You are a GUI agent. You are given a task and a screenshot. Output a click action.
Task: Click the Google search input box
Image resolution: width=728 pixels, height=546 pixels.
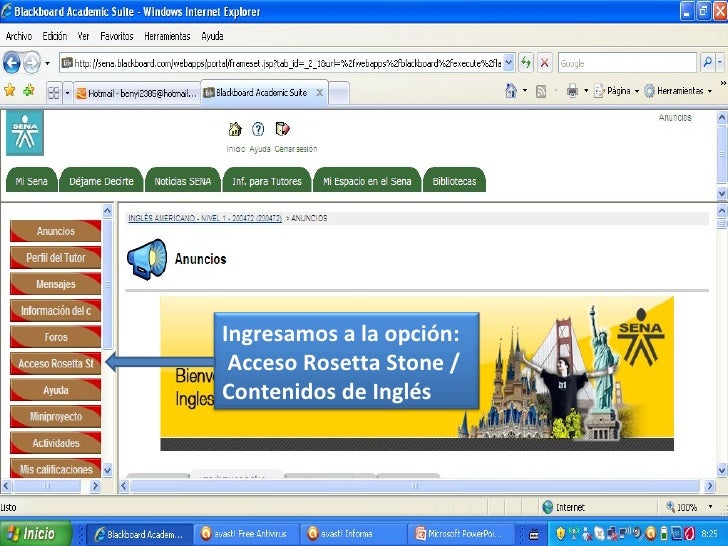[x=627, y=63]
